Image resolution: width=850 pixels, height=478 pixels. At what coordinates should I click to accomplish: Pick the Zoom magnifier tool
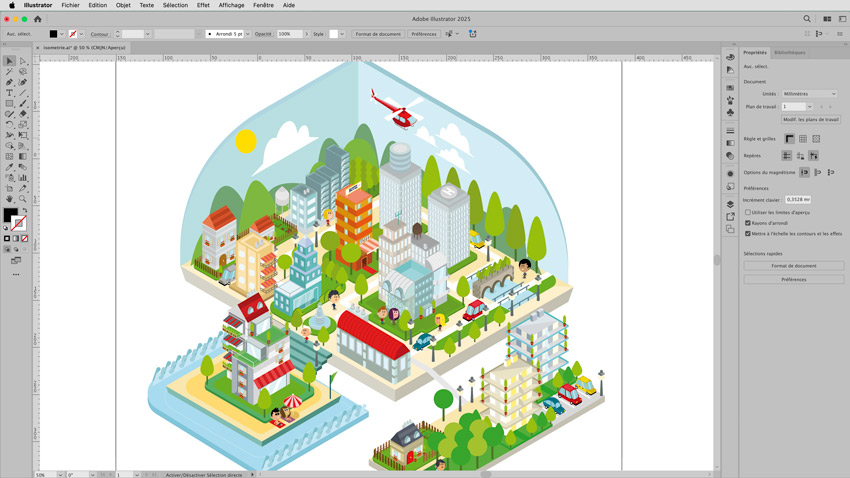click(23, 199)
